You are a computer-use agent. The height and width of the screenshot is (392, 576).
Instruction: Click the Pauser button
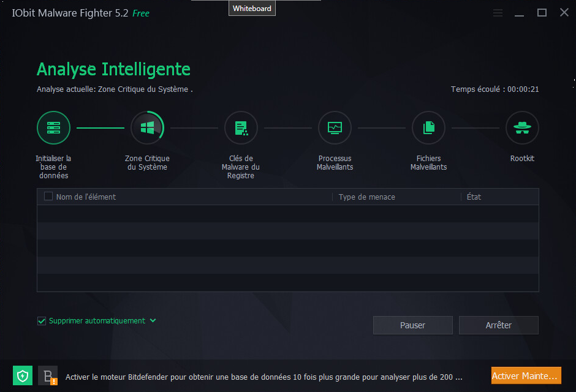tap(412, 325)
